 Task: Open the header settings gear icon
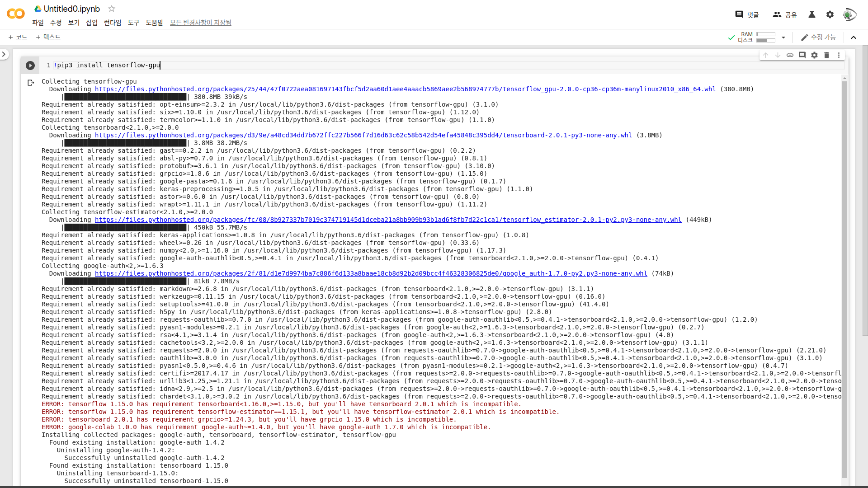[830, 14]
